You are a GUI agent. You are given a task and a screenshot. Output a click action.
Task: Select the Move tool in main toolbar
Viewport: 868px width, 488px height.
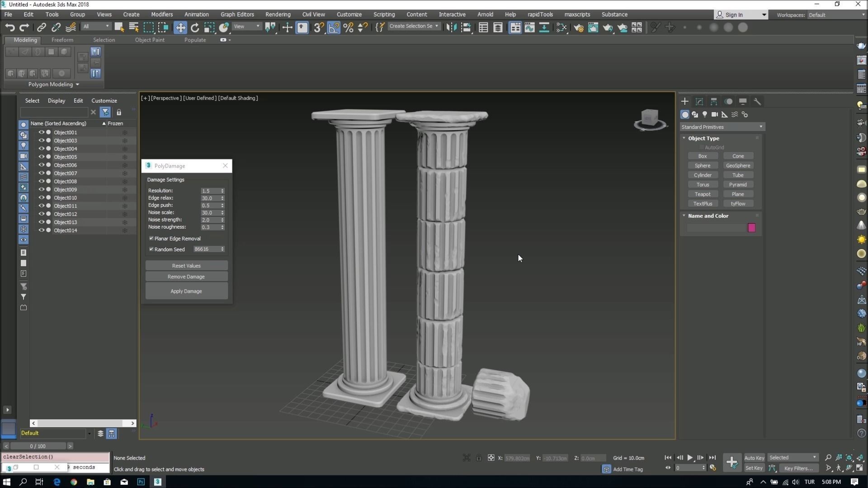coord(180,28)
